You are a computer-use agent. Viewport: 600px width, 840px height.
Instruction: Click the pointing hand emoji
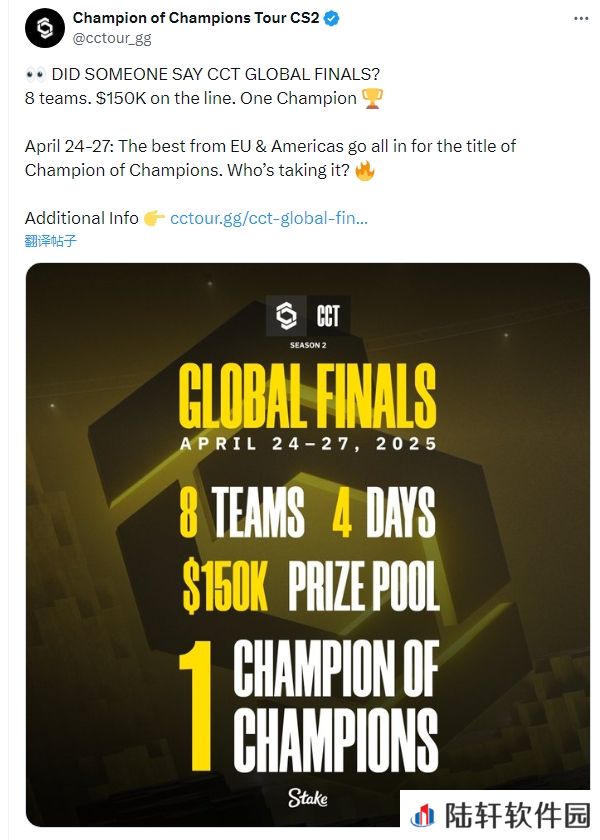pyautogui.click(x=154, y=218)
